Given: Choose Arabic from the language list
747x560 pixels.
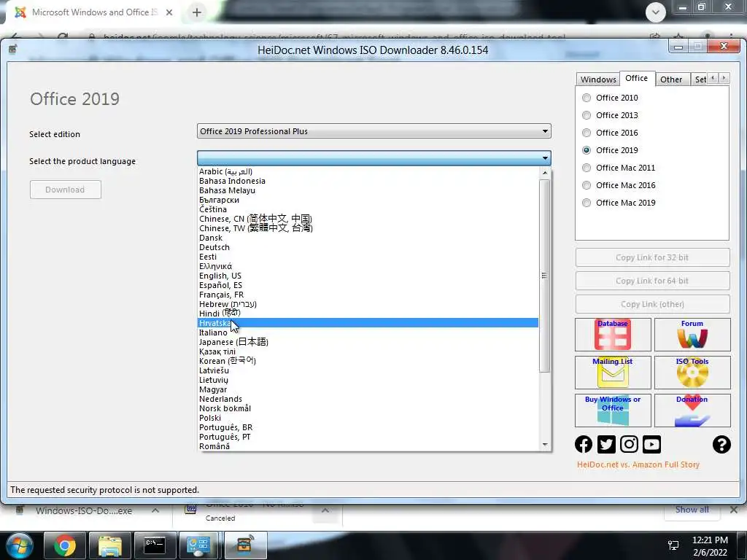Looking at the screenshot, I should tap(368, 171).
